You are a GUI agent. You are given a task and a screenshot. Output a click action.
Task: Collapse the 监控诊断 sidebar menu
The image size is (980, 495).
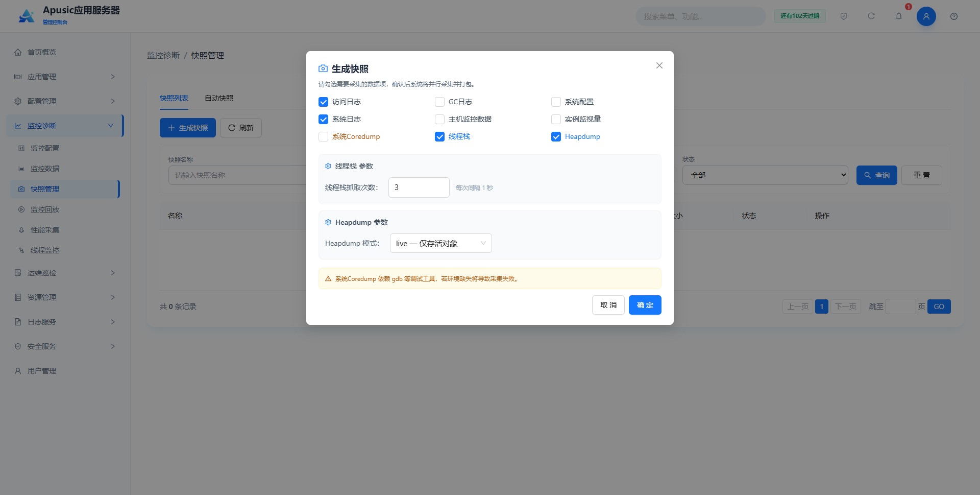click(x=65, y=126)
